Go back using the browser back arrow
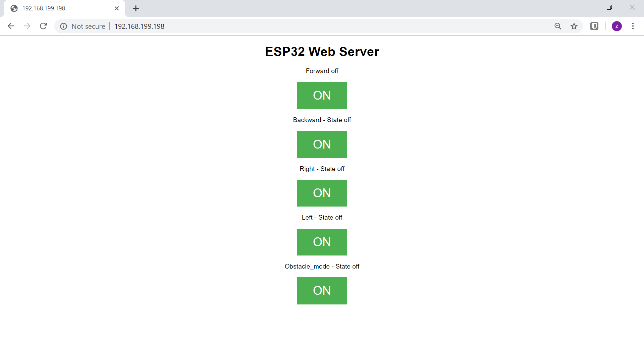Image resolution: width=644 pixels, height=342 pixels. [x=11, y=26]
